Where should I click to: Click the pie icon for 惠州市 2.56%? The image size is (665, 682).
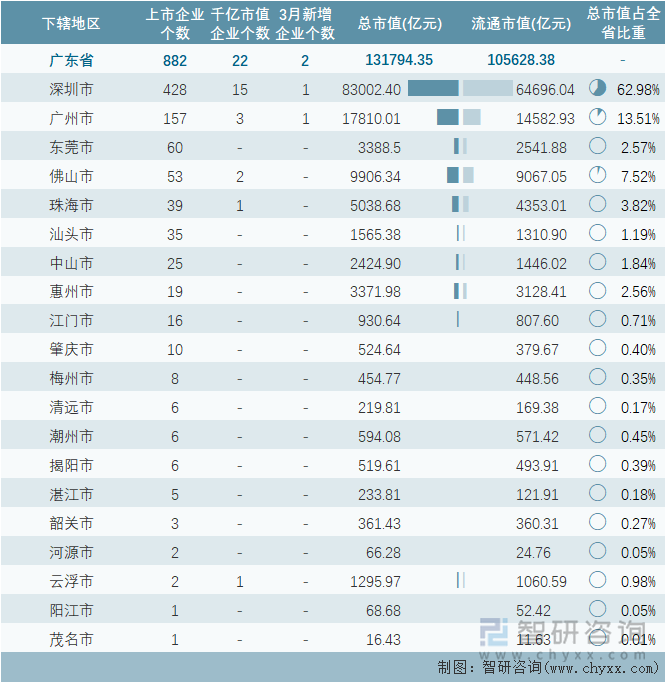pyautogui.click(x=598, y=291)
